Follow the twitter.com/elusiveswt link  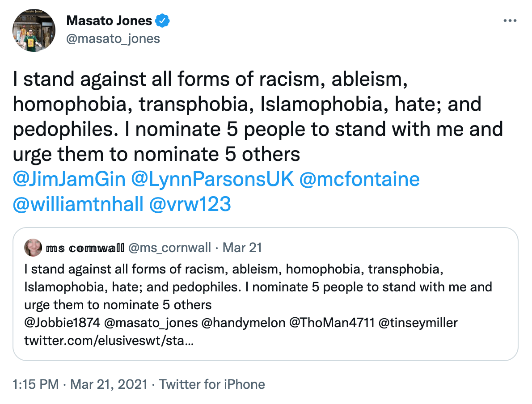coord(109,341)
